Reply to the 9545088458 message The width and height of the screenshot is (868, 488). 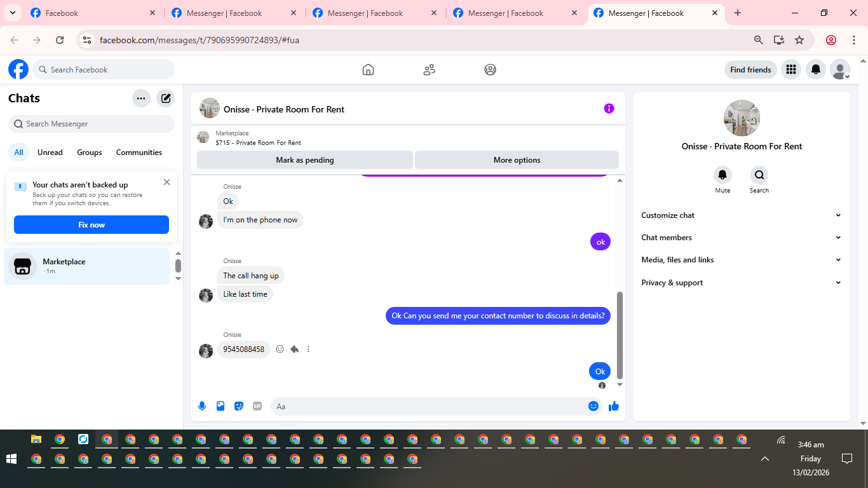(x=294, y=349)
